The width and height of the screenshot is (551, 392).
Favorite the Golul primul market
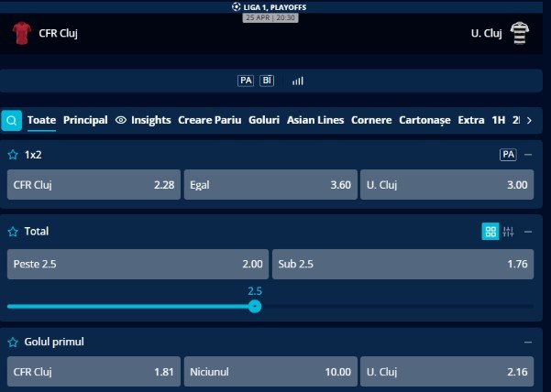[13, 342]
